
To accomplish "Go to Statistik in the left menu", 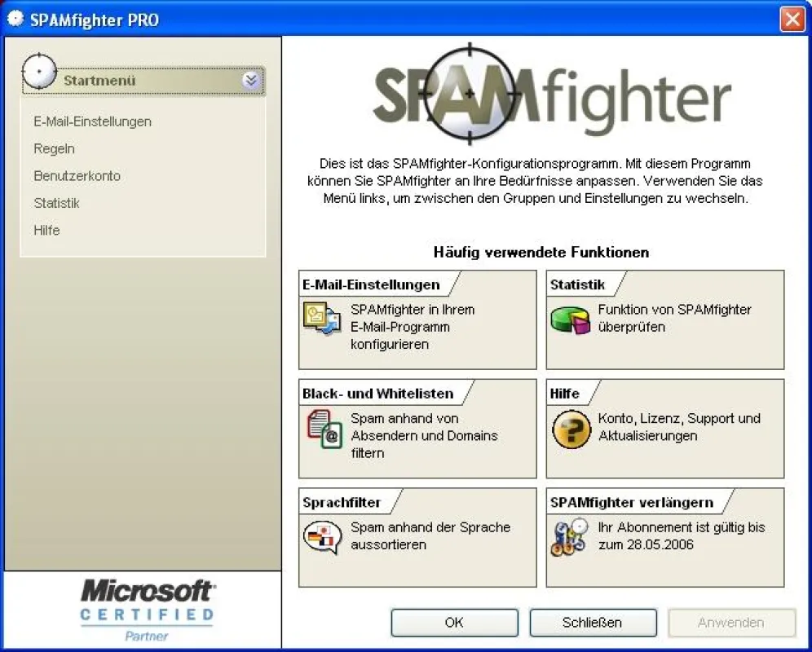I will pyautogui.click(x=56, y=203).
